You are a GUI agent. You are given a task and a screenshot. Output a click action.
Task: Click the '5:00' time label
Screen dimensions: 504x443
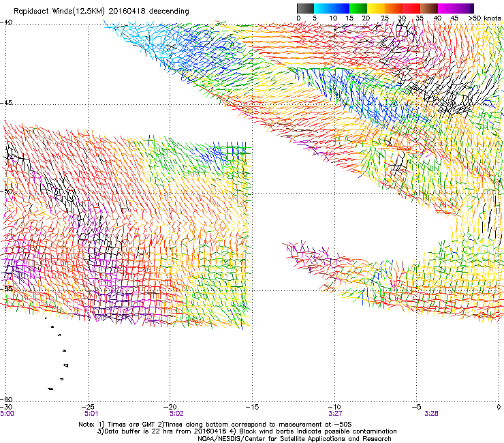(7, 414)
